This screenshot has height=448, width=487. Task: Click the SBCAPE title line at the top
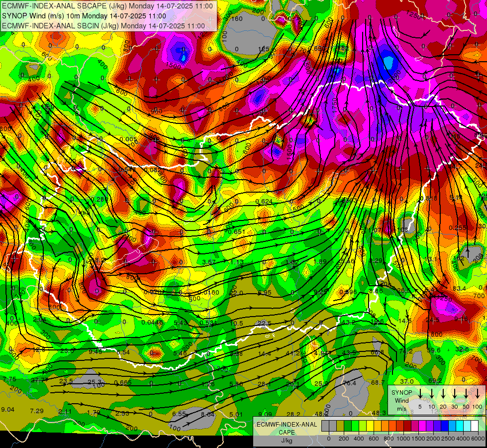(x=107, y=6)
